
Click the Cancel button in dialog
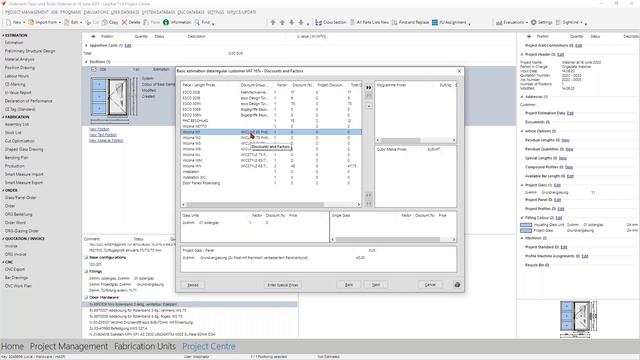coord(430,284)
